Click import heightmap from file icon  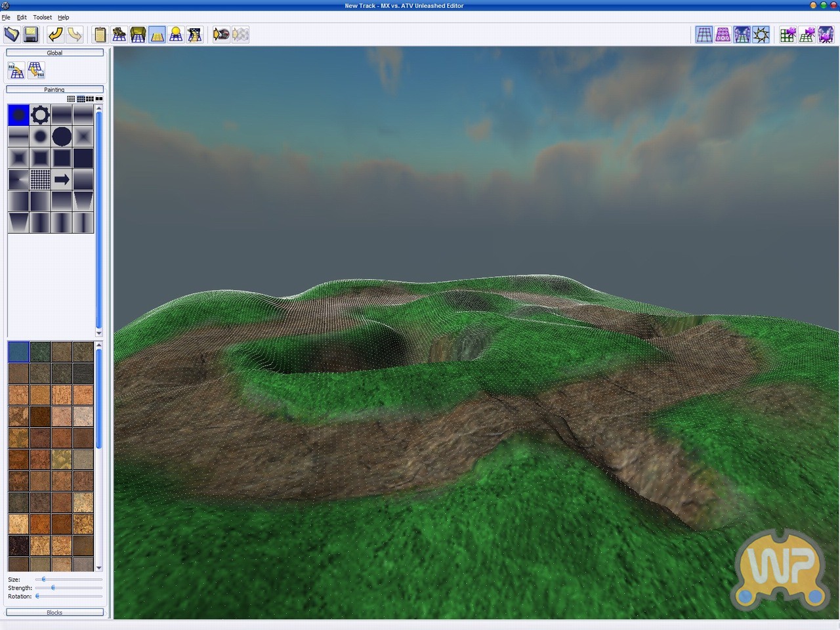(x=16, y=70)
